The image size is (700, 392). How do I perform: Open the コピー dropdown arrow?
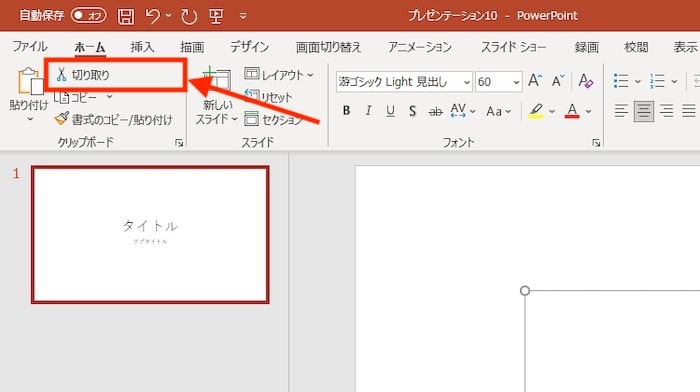pos(109,97)
